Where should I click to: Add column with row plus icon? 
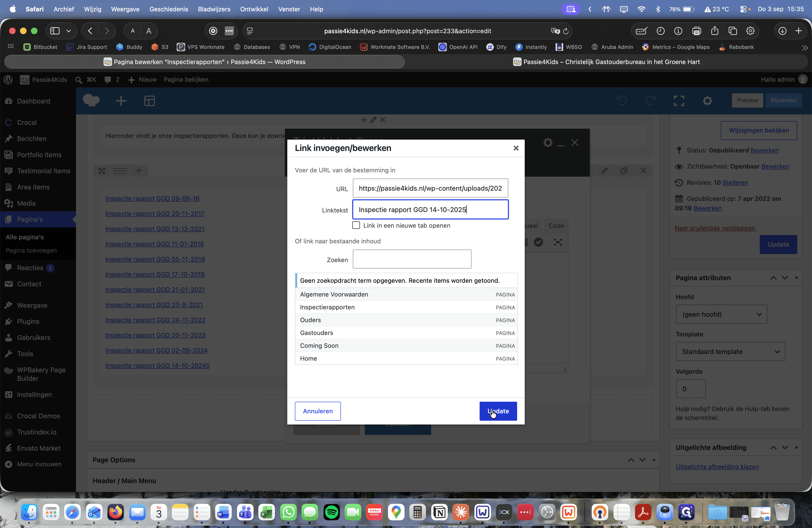point(138,170)
